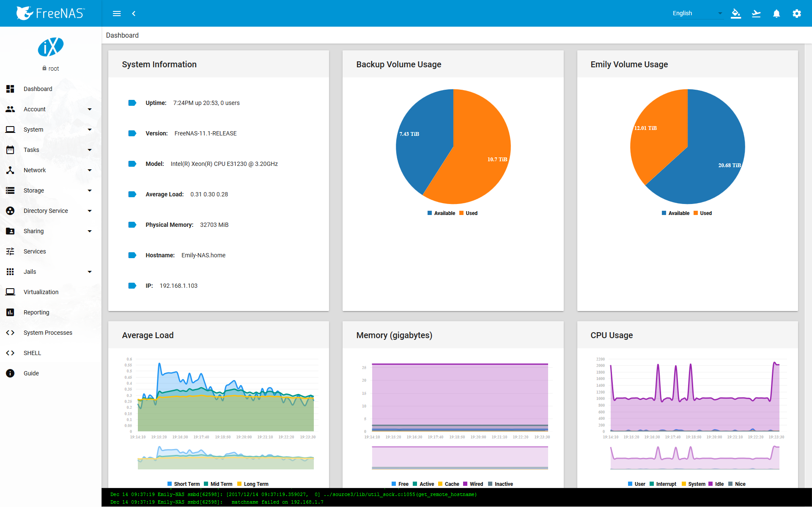Click the iX logo in the sidebar
This screenshot has height=507, width=812.
(51, 47)
